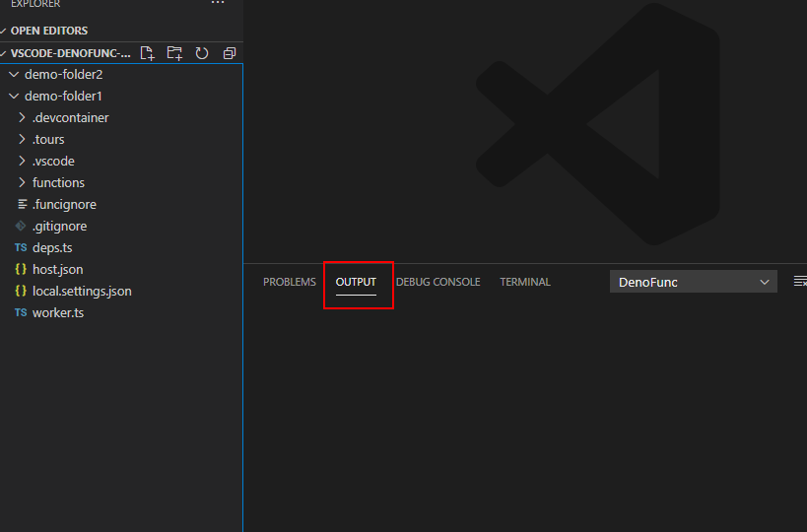Click the New File icon in Explorer header

point(147,53)
